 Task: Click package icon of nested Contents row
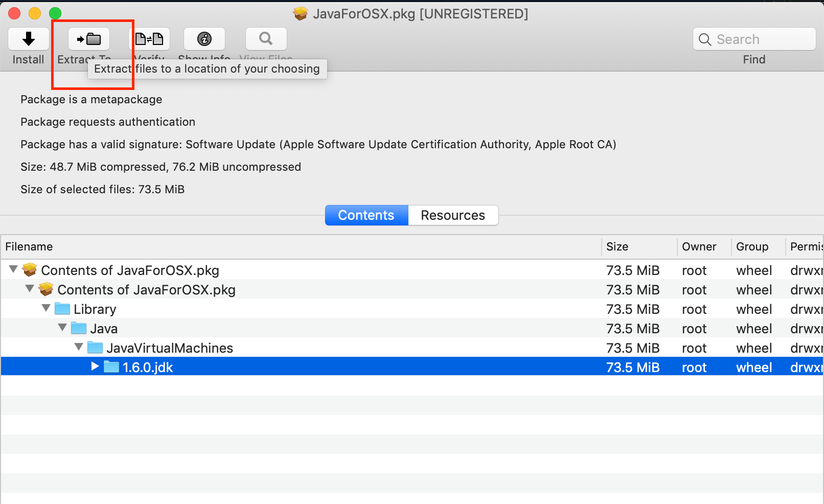pos(46,289)
